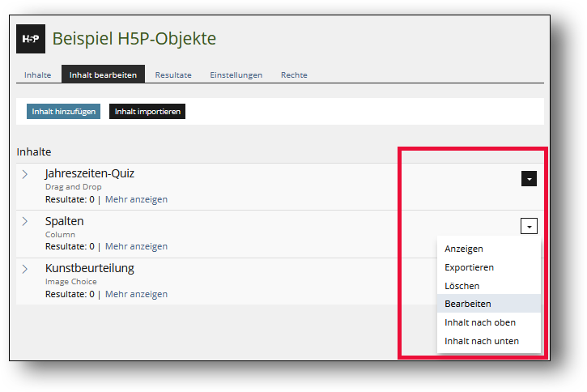
Task: Go to the Einstellungen tab
Action: coord(236,75)
